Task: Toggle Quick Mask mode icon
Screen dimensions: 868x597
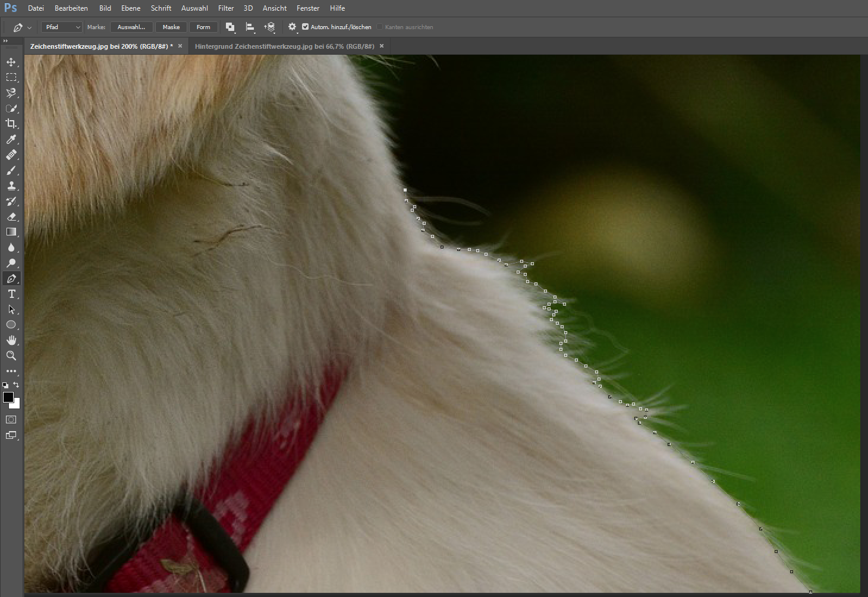Action: (11, 420)
